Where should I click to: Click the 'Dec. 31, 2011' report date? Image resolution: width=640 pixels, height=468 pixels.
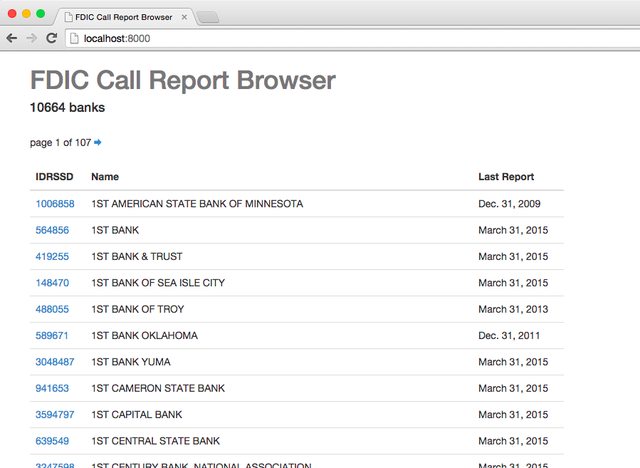[x=509, y=335]
